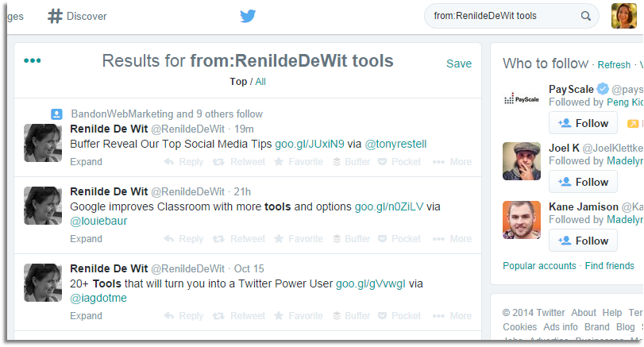Click Renilde De Wit's avatar on the 21h tweet

(43, 206)
